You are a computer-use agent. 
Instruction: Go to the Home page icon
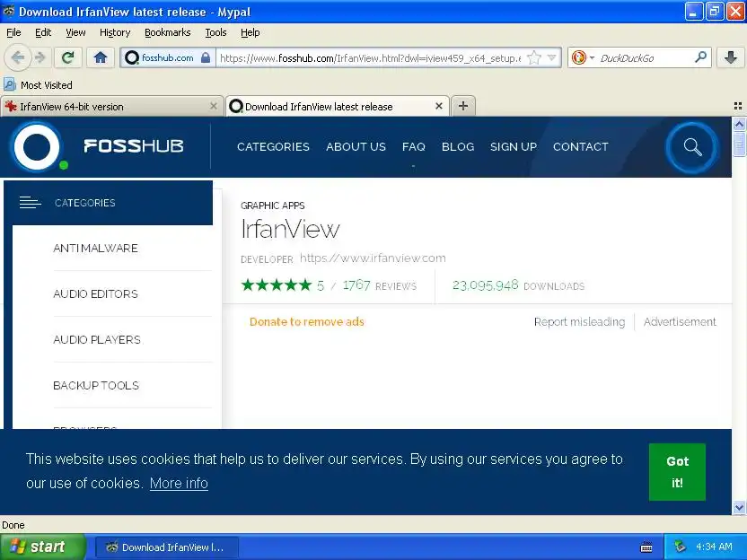tap(100, 58)
